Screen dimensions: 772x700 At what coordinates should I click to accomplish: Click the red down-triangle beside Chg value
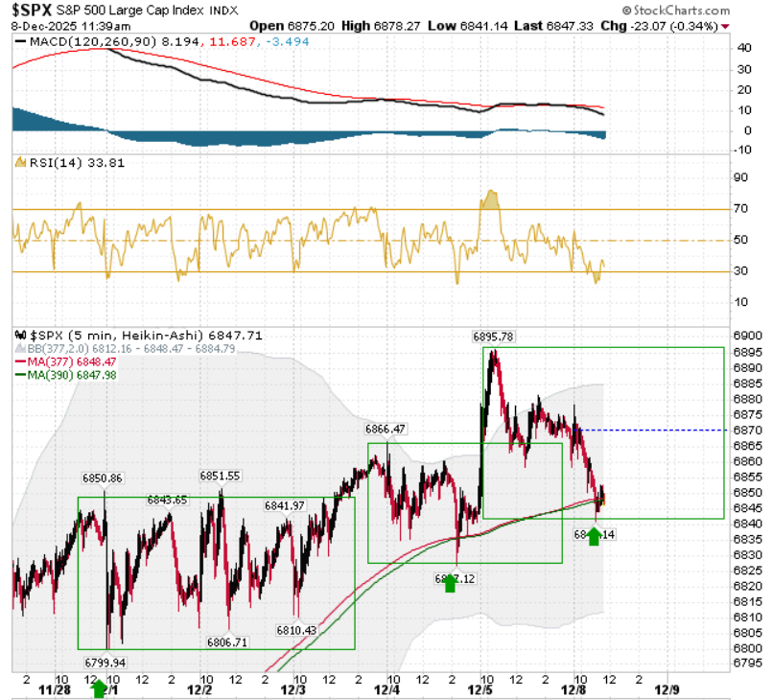pos(725,27)
